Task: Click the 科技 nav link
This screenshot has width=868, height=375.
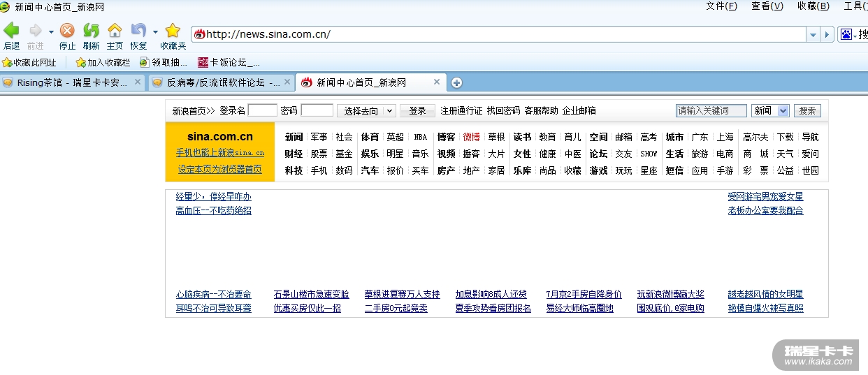Action: coord(294,170)
